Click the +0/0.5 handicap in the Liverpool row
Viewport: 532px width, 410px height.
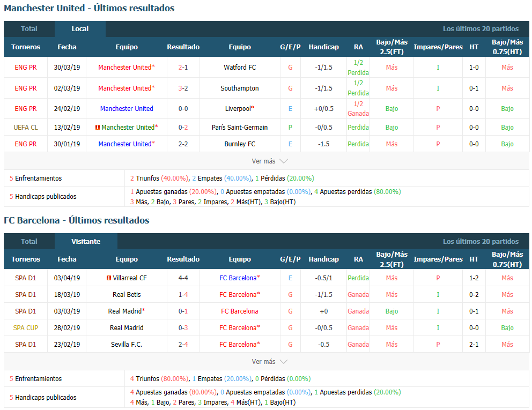click(x=324, y=108)
